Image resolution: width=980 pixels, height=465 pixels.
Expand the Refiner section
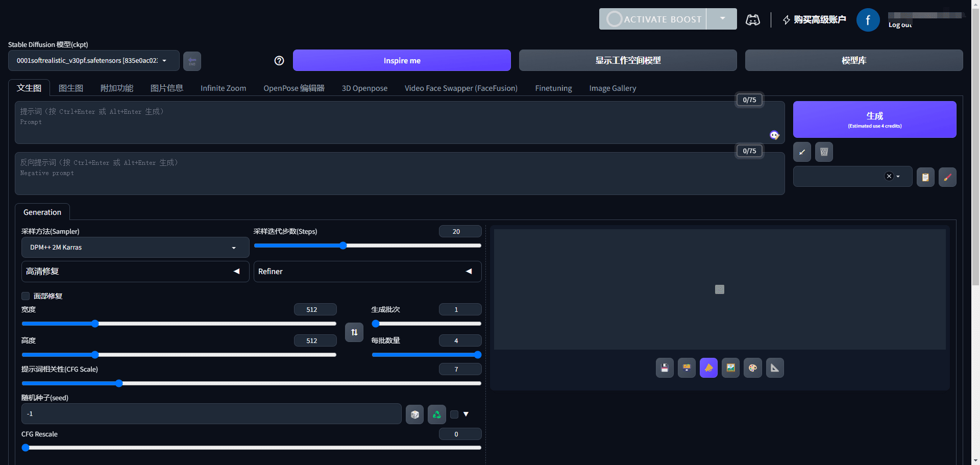[x=367, y=272]
